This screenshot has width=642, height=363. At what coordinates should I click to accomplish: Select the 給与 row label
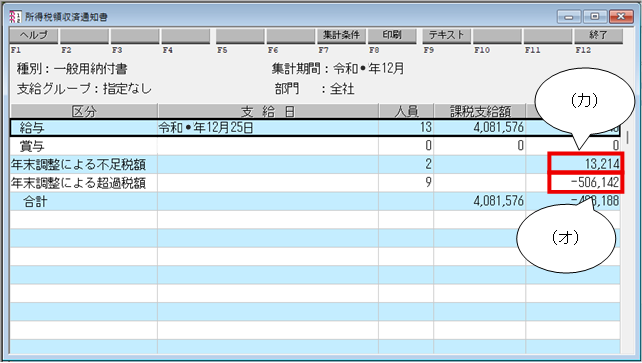tap(32, 128)
